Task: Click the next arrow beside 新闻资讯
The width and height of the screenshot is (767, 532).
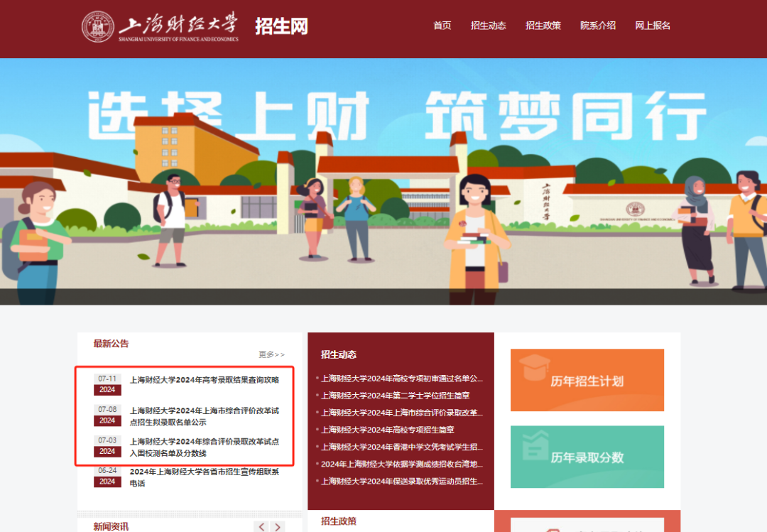Action: [x=277, y=526]
